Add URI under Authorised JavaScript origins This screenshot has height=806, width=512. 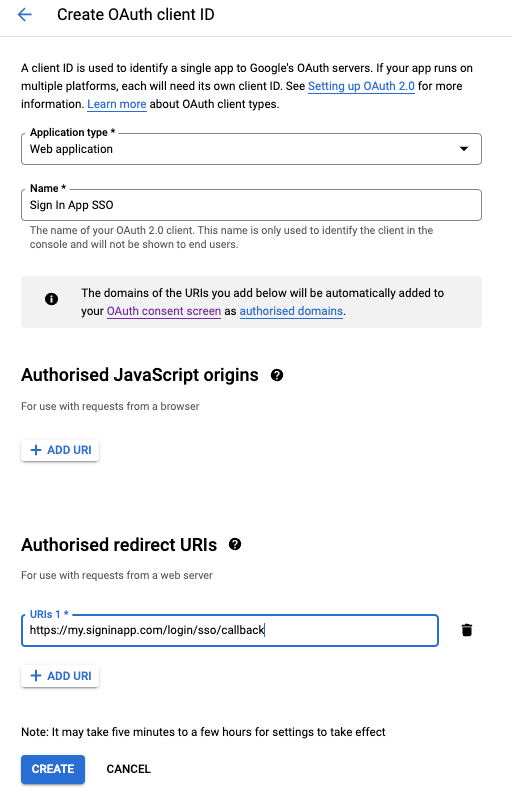60,450
